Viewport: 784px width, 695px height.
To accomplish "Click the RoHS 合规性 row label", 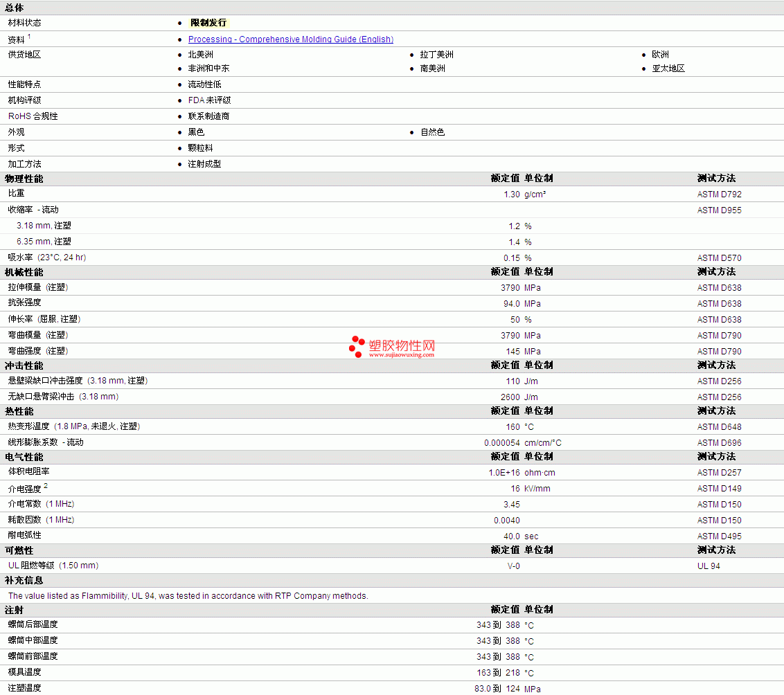I will tap(33, 116).
